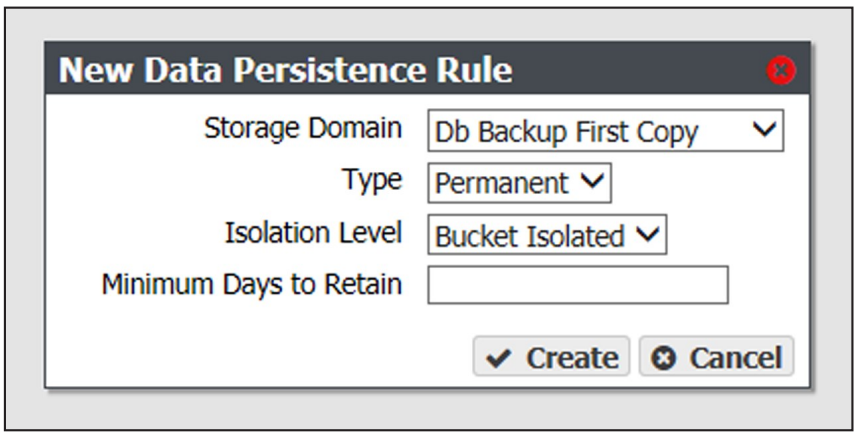Click the Cancel button text
863x436 pixels.
(x=736, y=358)
